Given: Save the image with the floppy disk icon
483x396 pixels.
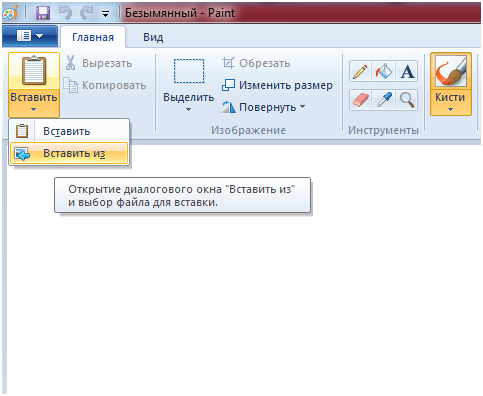Looking at the screenshot, I should pyautogui.click(x=43, y=13).
